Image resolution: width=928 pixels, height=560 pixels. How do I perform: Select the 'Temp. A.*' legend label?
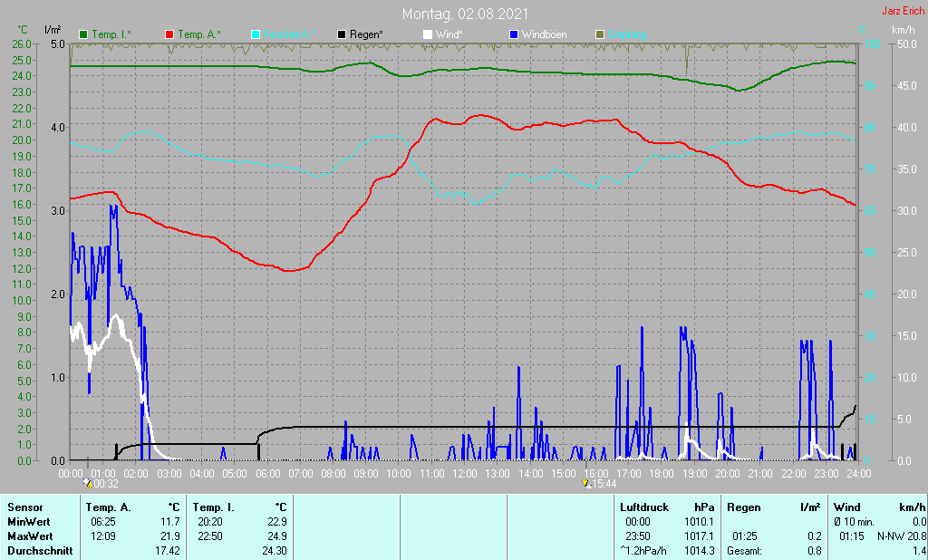click(199, 35)
